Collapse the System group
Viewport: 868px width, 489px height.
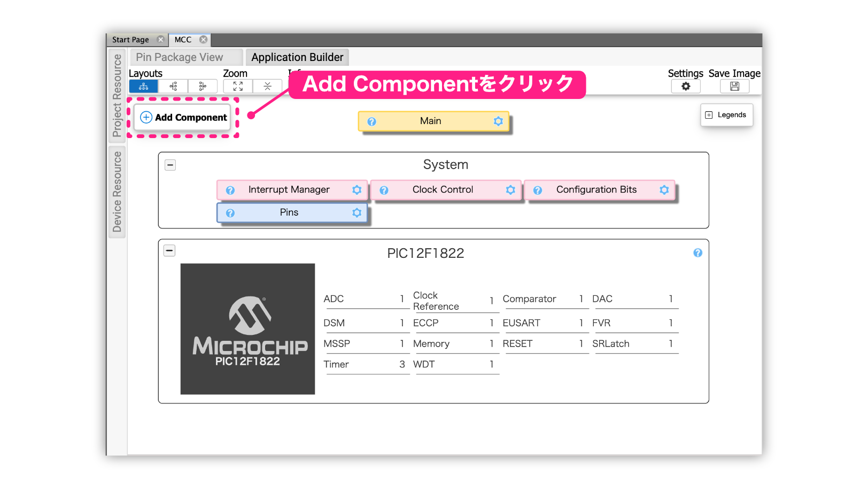point(170,165)
